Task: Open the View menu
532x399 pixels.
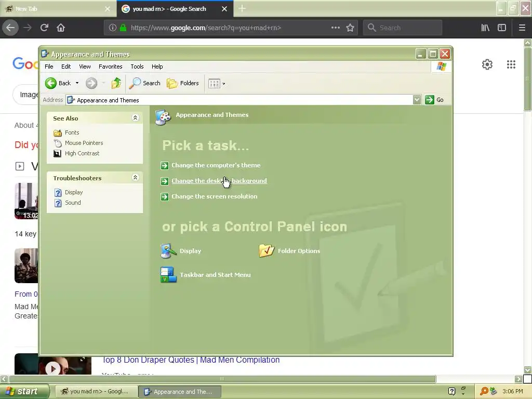Action: point(85,66)
